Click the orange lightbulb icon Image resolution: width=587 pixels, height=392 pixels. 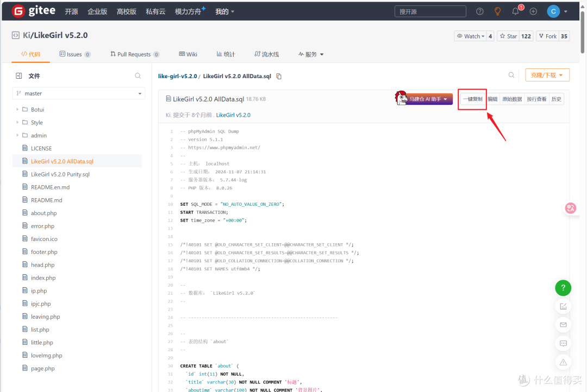497,11
